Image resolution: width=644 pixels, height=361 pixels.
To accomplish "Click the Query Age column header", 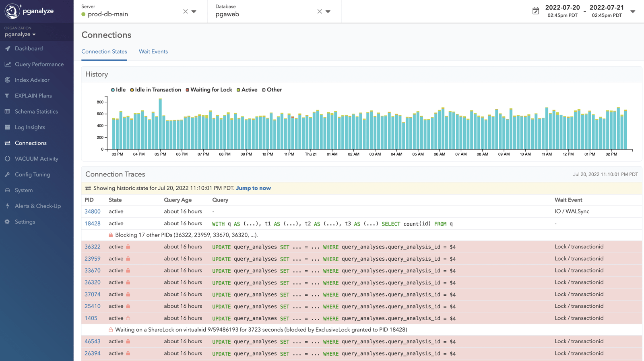I will 178,200.
